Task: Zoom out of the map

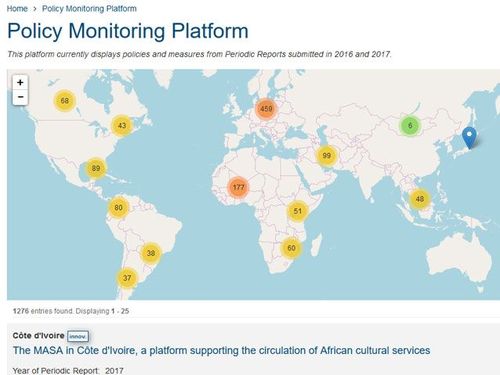Action: 20,97
